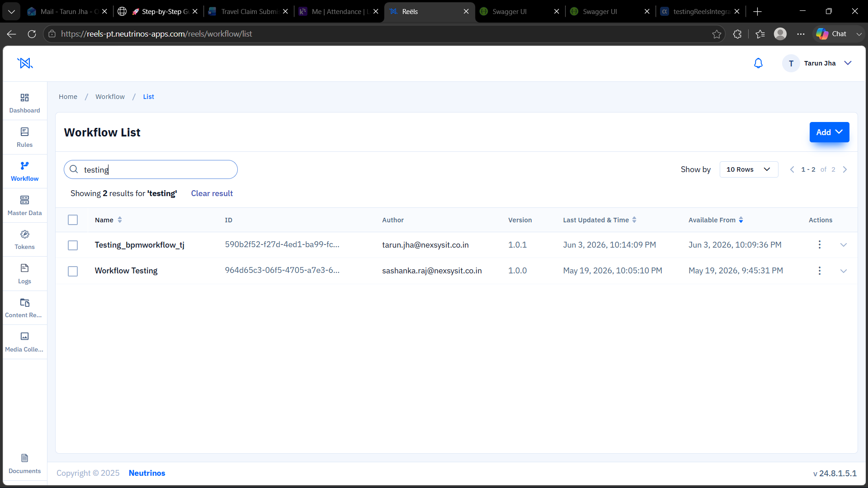Add page to browser favorites star
The height and width of the screenshot is (488, 868).
click(717, 34)
